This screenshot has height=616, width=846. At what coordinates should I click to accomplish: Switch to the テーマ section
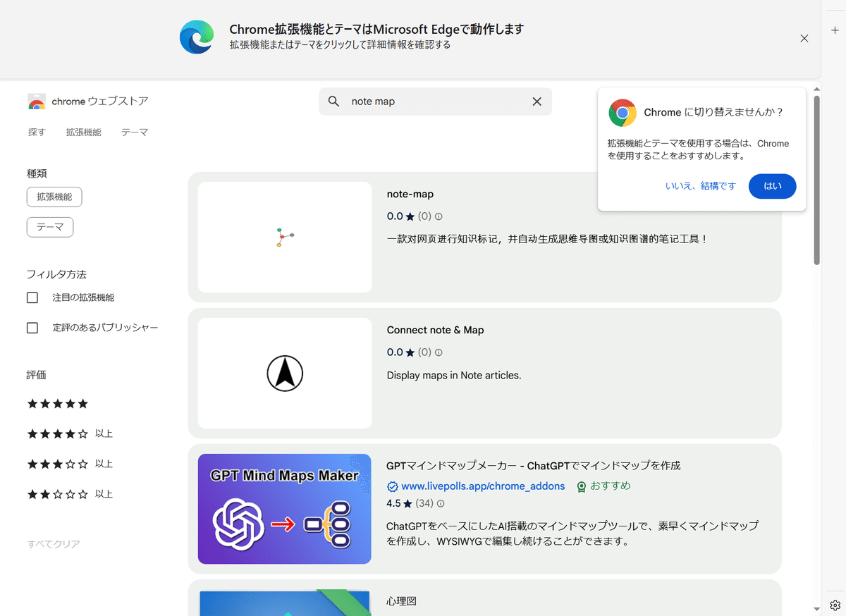pyautogui.click(x=134, y=132)
